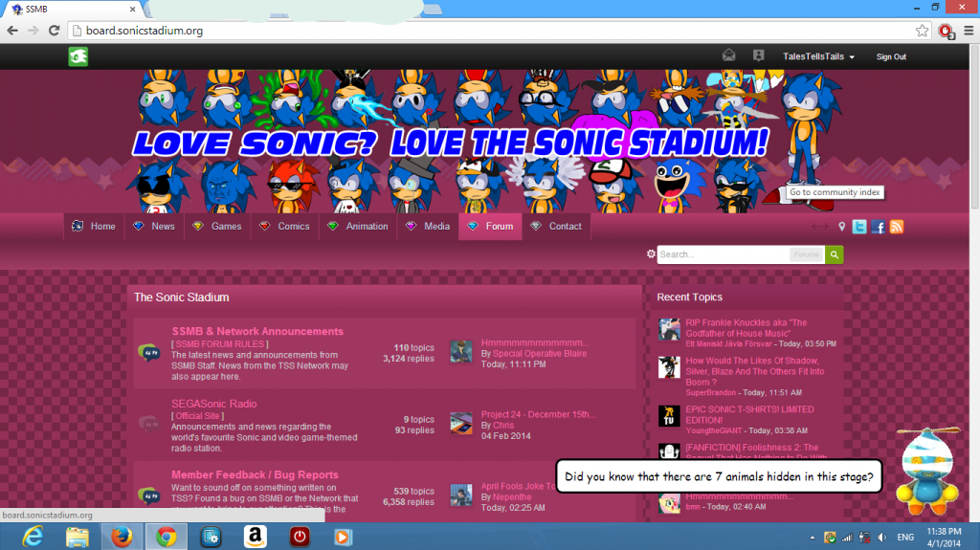Click the Facebook icon
This screenshot has height=550, width=980.
(x=879, y=227)
